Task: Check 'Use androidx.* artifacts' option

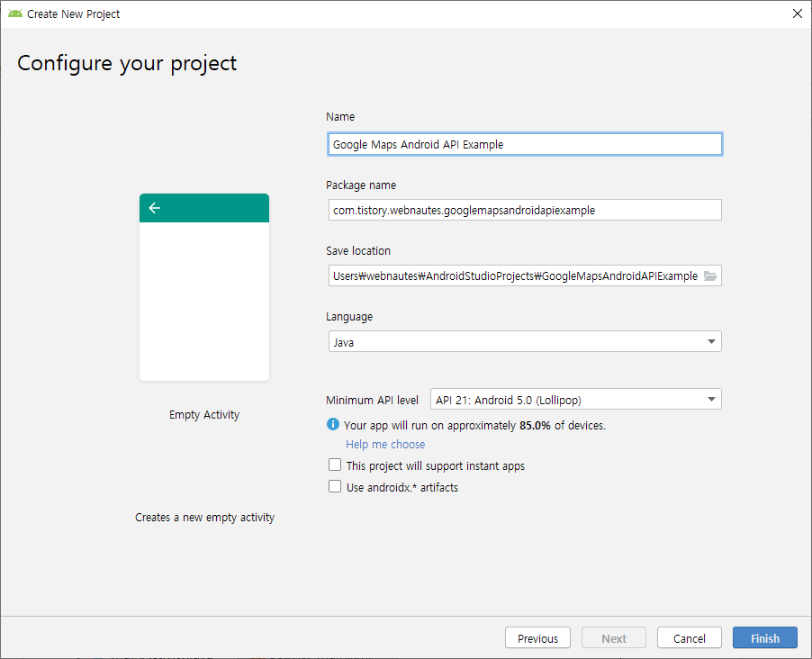Action: pyautogui.click(x=335, y=486)
